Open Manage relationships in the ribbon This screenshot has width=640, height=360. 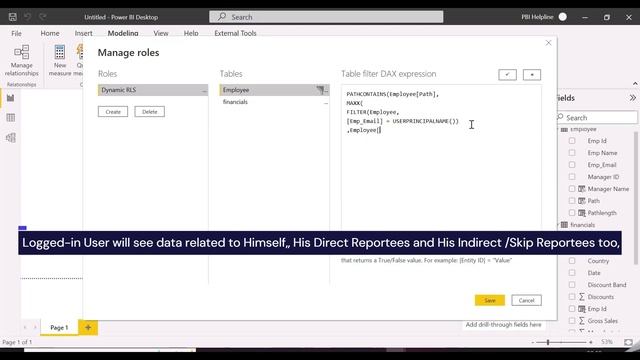(22, 61)
